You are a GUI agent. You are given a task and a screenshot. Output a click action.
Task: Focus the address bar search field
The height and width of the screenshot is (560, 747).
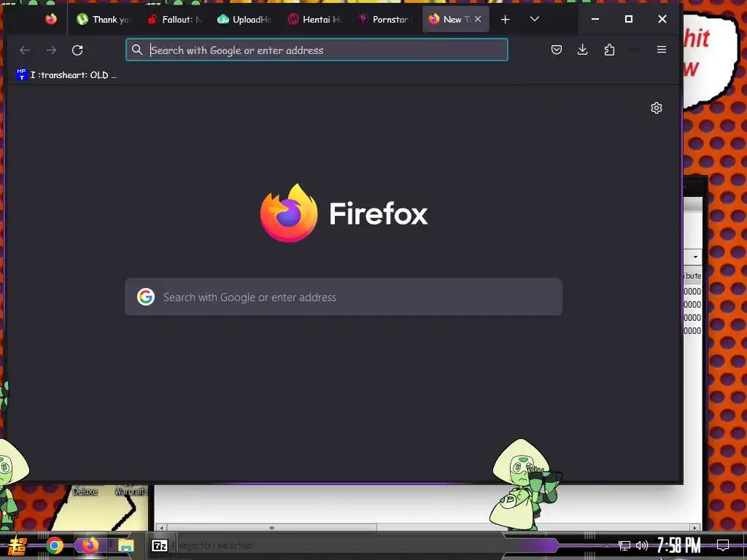tap(317, 50)
